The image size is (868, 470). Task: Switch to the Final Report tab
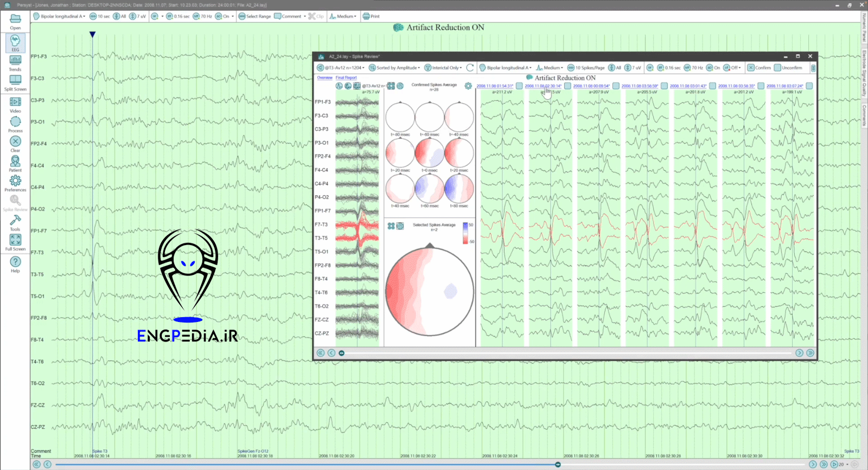(x=346, y=78)
